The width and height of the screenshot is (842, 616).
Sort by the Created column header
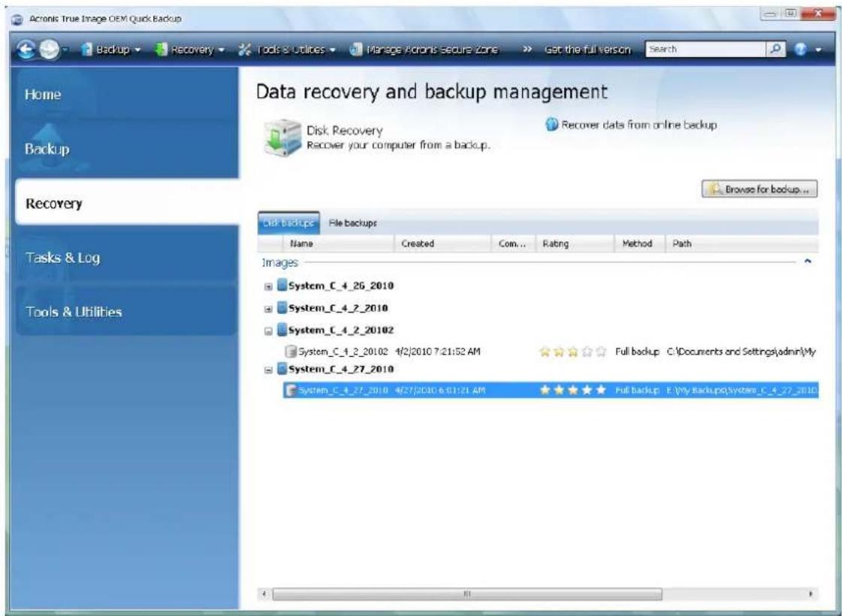442,243
